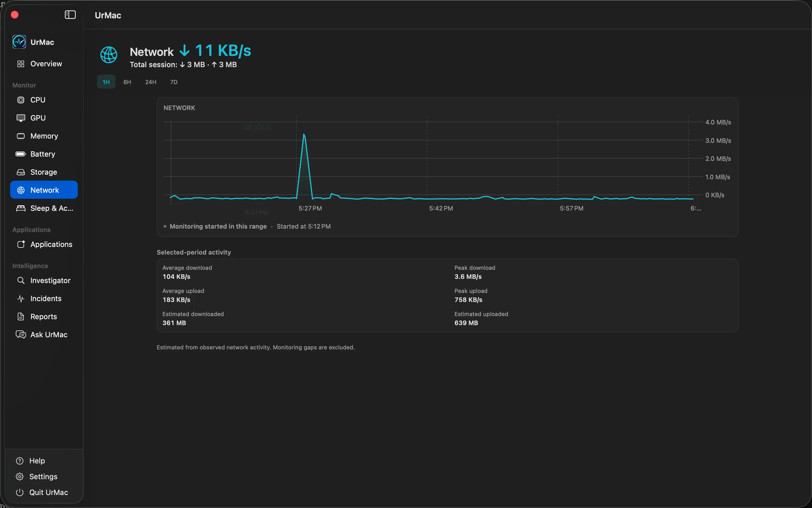
Task: Click the Peak download 3.6 MB/s value
Action: coord(468,277)
